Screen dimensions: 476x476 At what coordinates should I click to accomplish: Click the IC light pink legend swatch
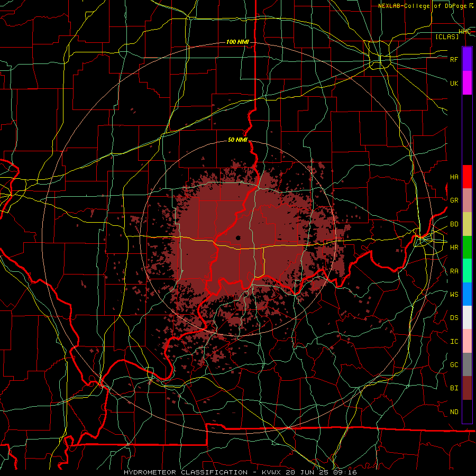coord(467,341)
